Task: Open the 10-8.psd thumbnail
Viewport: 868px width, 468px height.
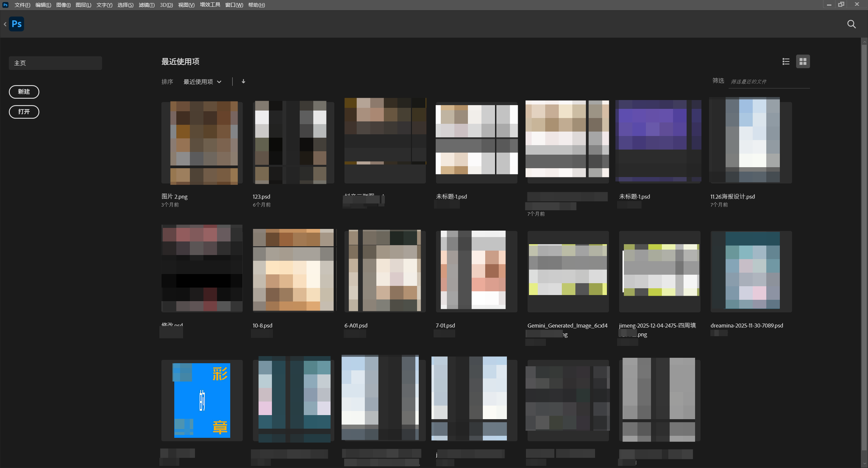Action: (x=294, y=270)
